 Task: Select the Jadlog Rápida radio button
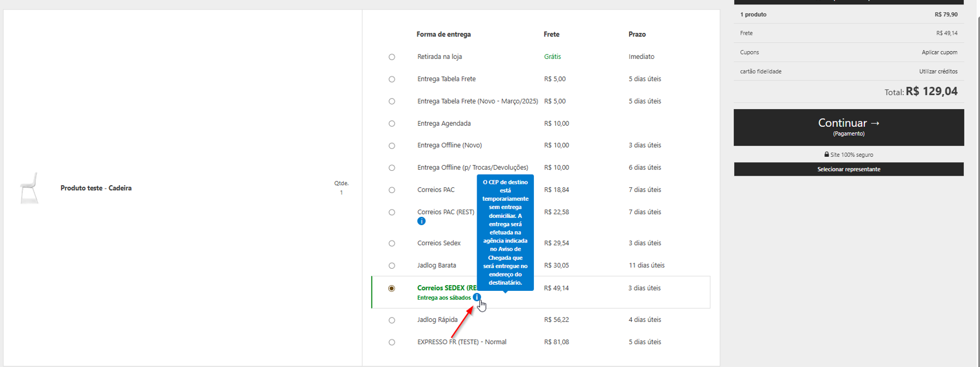coord(392,320)
